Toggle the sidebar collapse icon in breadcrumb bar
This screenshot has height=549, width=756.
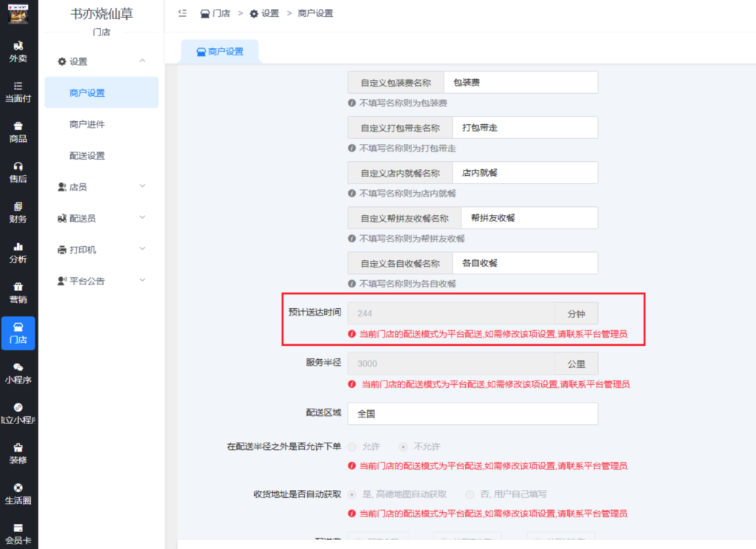[182, 14]
